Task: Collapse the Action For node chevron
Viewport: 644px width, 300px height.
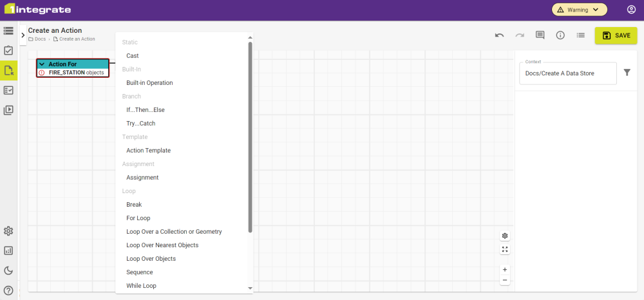Action: [x=42, y=64]
